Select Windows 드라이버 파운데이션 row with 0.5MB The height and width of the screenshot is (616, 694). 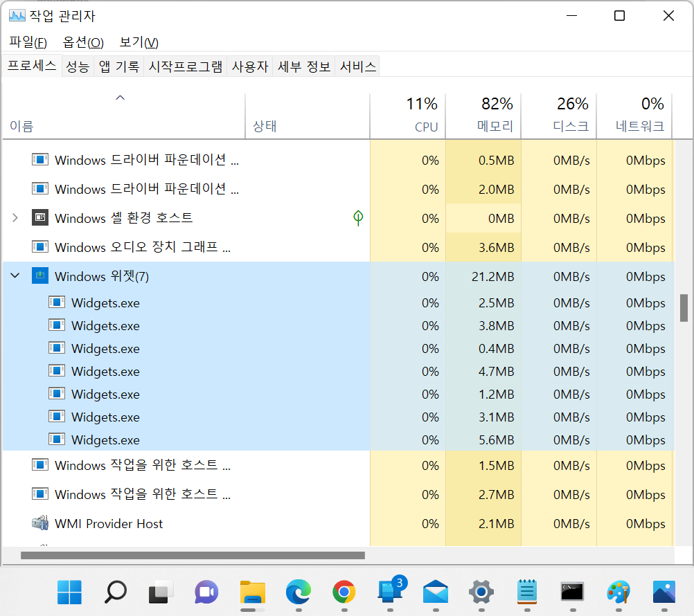tap(339, 160)
